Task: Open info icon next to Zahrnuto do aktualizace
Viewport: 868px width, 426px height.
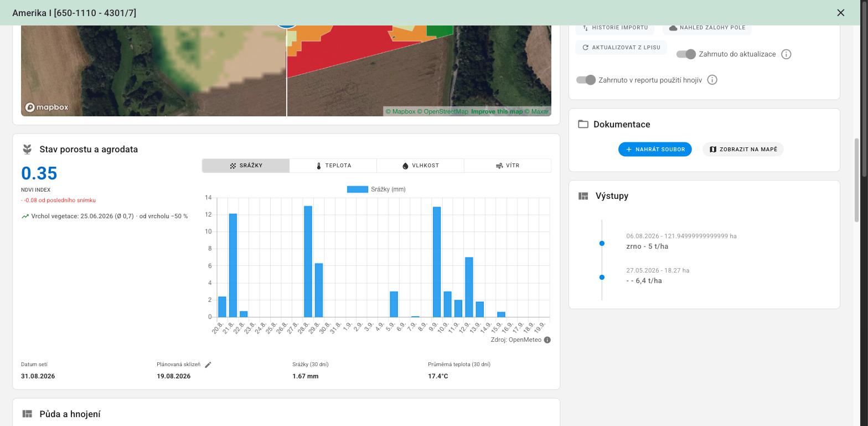Action: click(786, 54)
